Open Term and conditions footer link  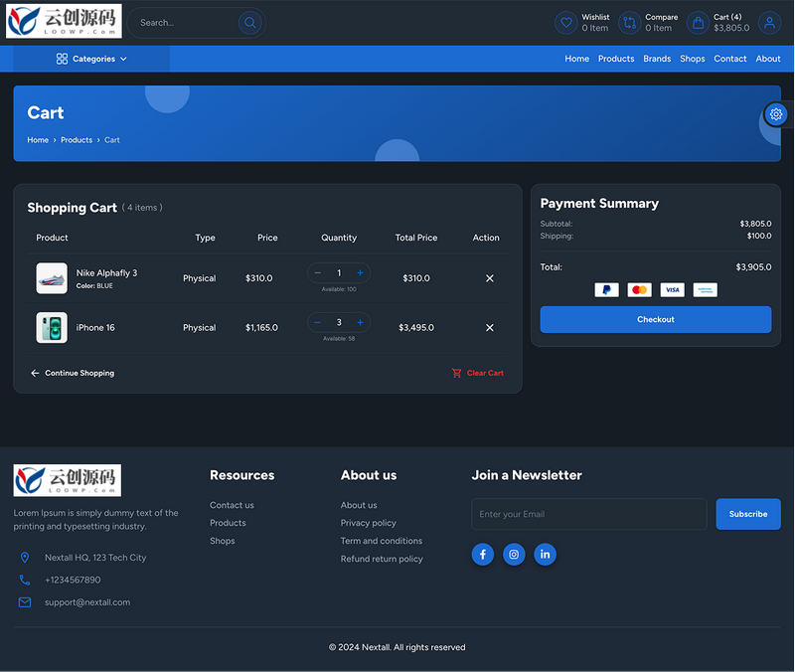pos(382,541)
